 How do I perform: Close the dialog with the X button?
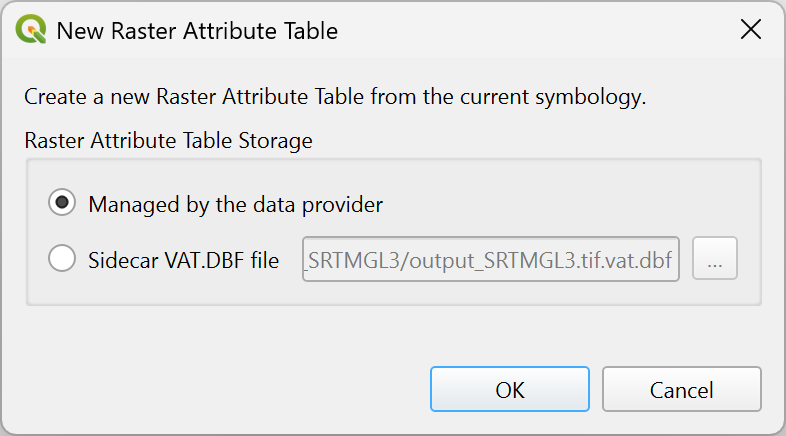tap(750, 30)
